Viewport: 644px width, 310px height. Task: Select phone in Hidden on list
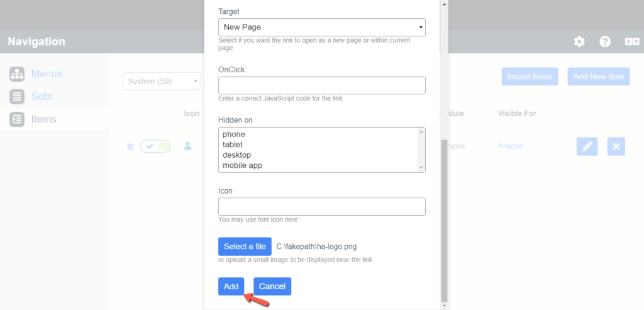(234, 134)
